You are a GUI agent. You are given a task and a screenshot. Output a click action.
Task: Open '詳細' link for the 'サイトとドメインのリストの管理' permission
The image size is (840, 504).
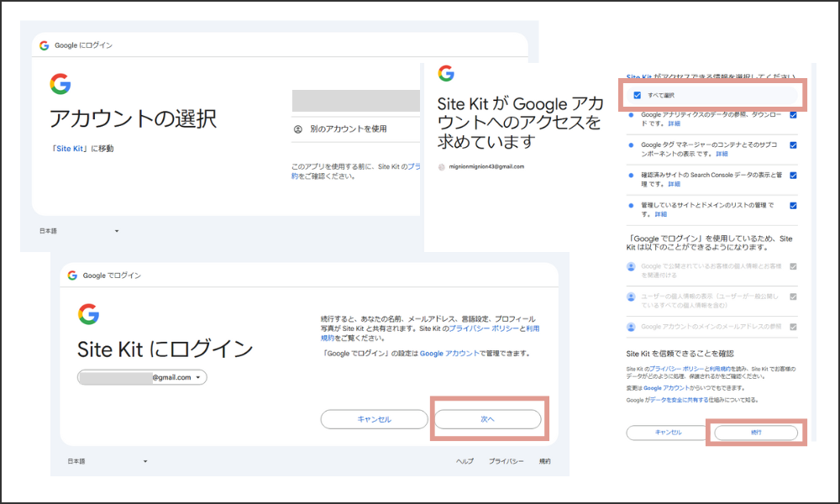pyautogui.click(x=660, y=214)
